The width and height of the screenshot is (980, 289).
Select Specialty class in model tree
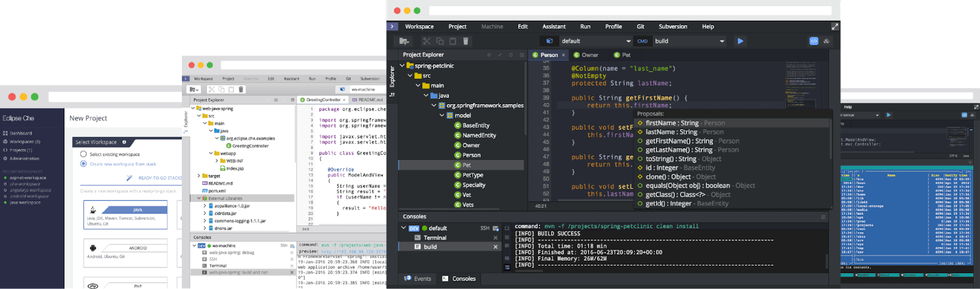(474, 185)
